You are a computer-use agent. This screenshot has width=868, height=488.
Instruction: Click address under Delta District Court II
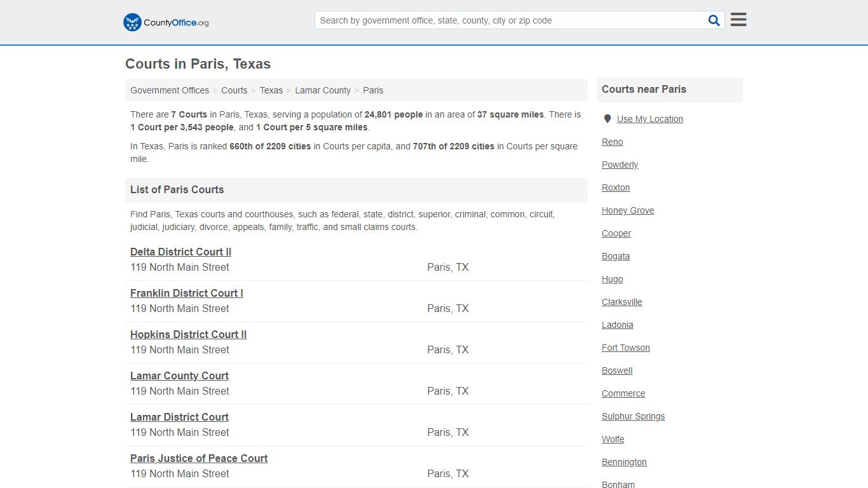tap(180, 268)
